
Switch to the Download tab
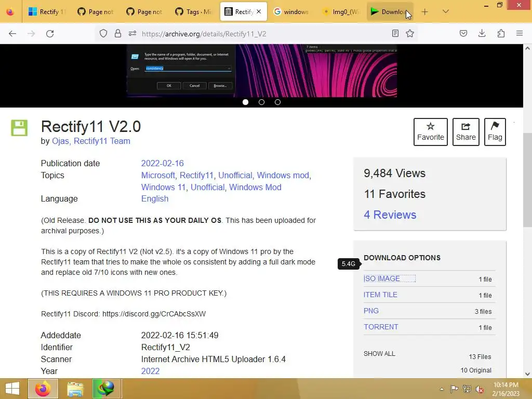pos(390,12)
